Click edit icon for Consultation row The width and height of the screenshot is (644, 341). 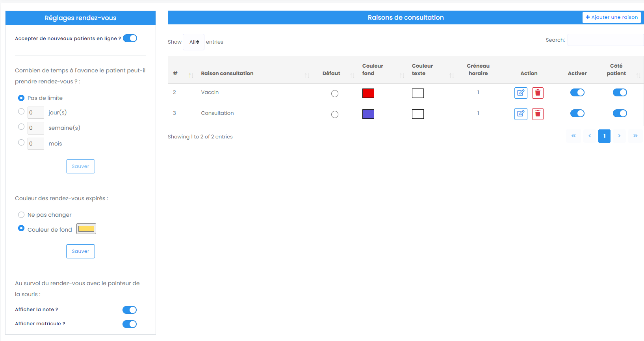(x=521, y=114)
